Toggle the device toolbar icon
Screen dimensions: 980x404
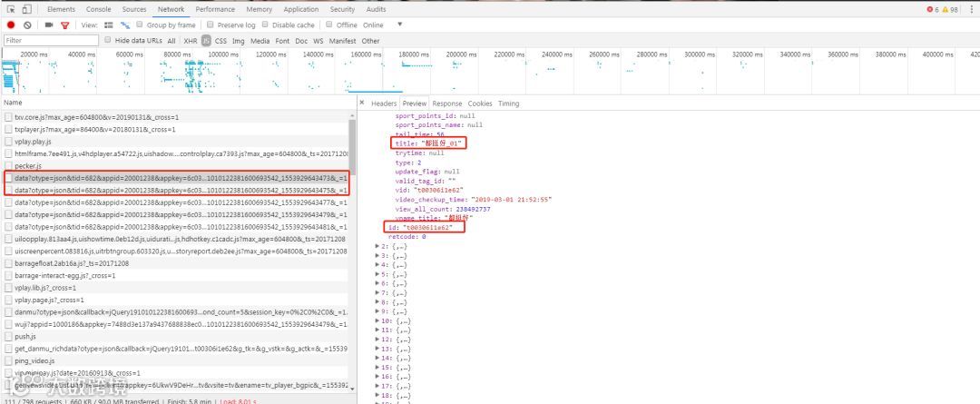pos(27,9)
